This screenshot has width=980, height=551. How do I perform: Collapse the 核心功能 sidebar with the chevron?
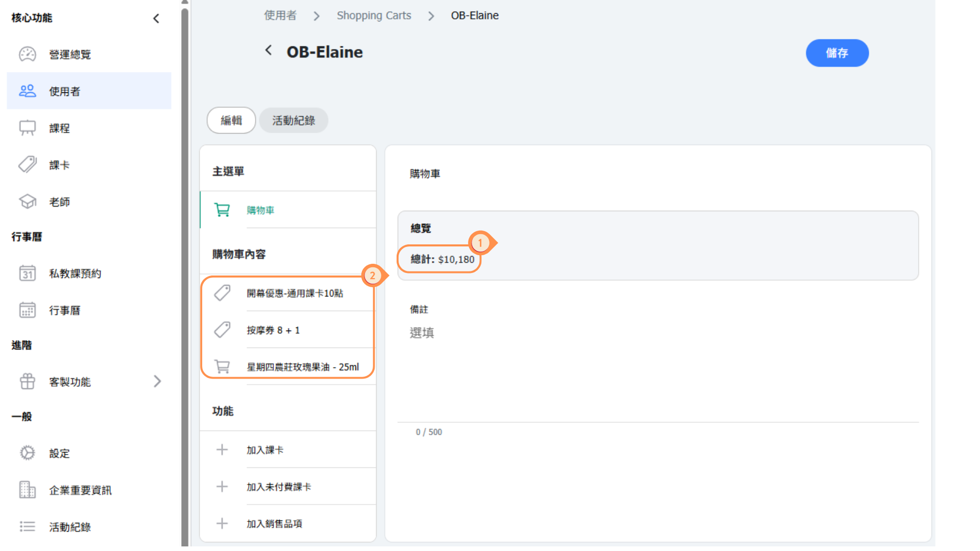156,18
